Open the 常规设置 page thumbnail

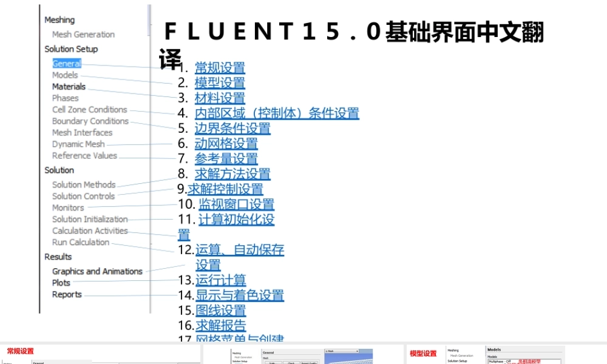coord(101,354)
